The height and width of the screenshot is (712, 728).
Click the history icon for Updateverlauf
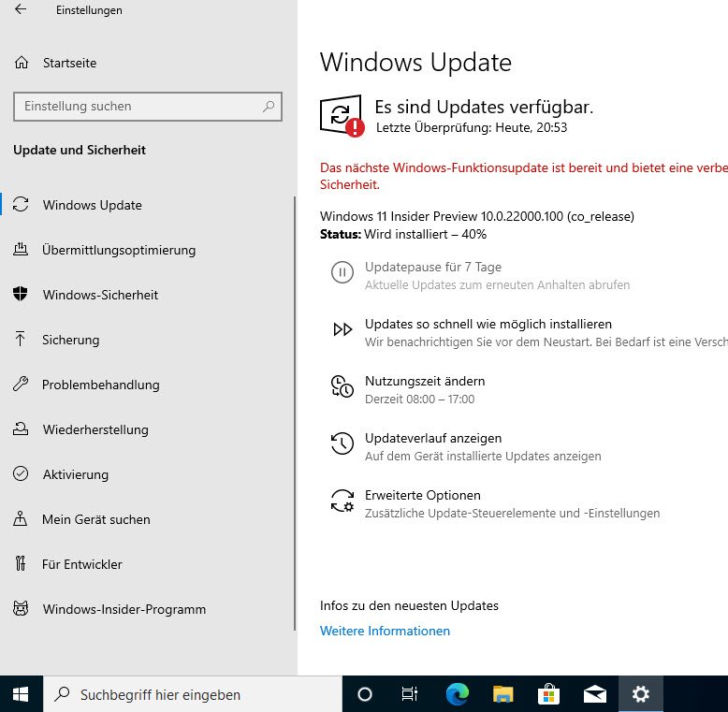point(342,443)
